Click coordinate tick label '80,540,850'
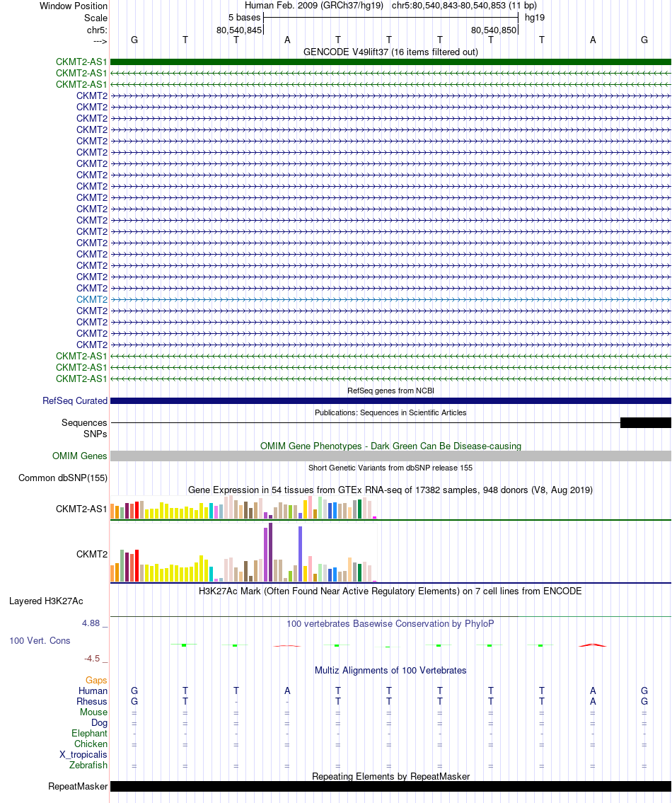 tap(494, 30)
